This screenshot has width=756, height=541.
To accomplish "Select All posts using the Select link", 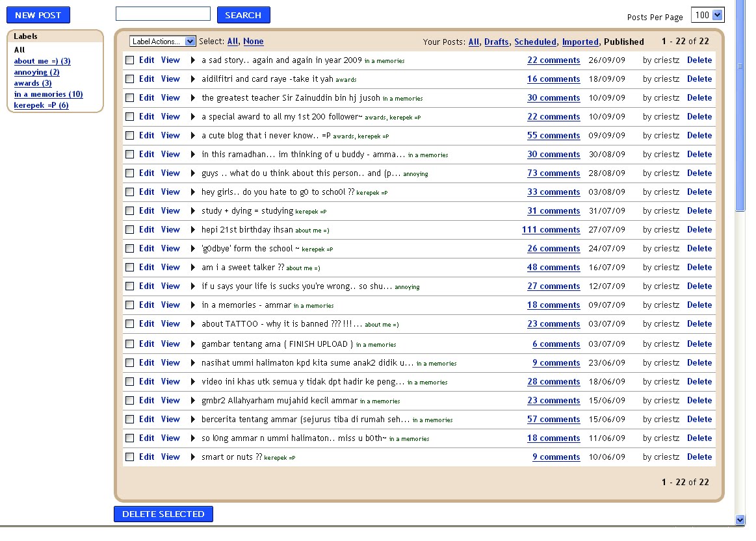I will [233, 42].
